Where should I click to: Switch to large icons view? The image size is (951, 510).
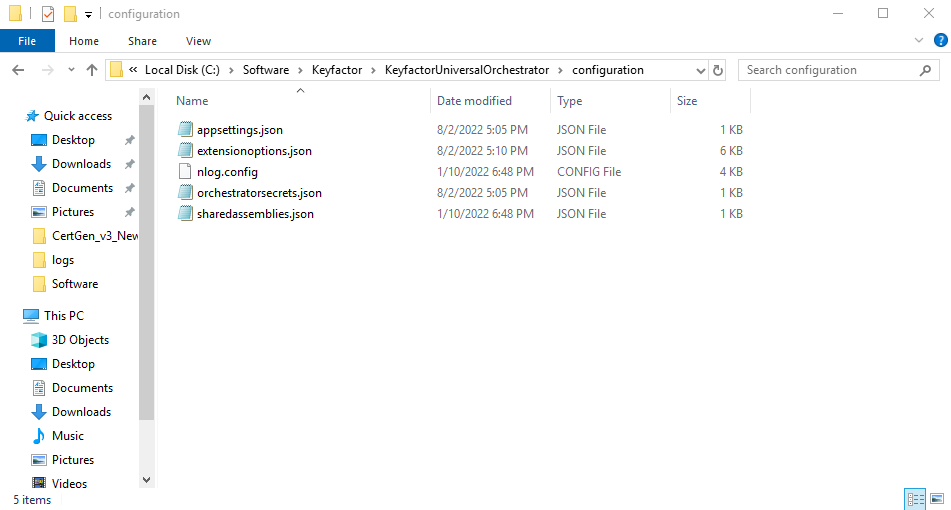point(937,498)
